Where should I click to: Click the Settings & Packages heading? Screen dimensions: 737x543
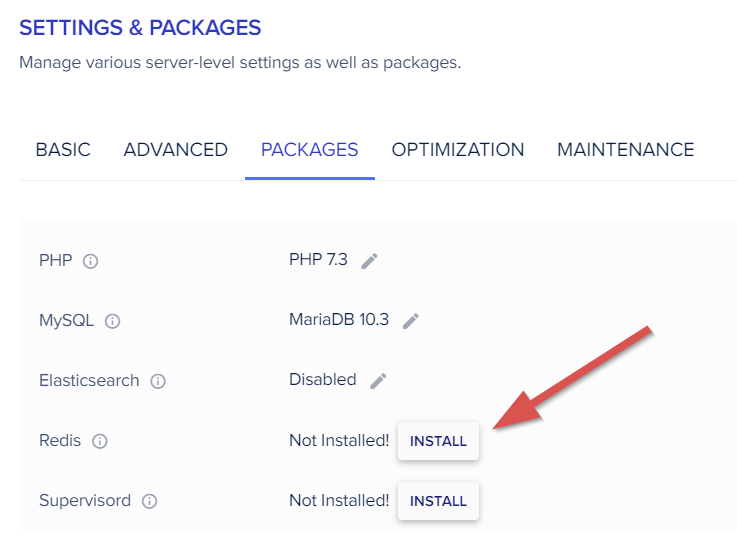pos(140,28)
